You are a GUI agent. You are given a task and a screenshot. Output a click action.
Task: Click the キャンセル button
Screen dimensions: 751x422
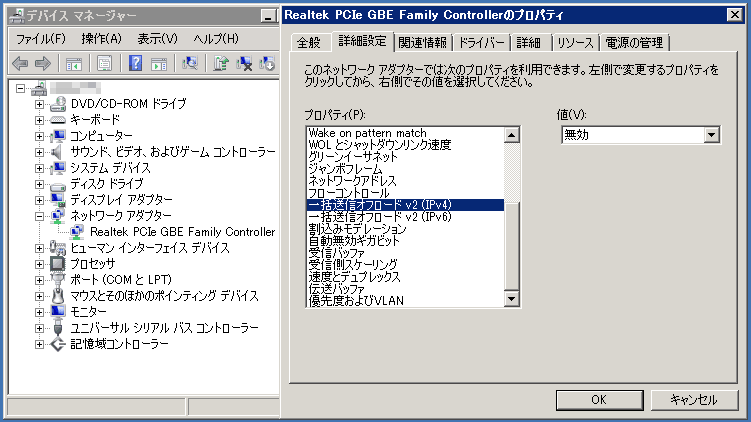[x=692, y=399]
